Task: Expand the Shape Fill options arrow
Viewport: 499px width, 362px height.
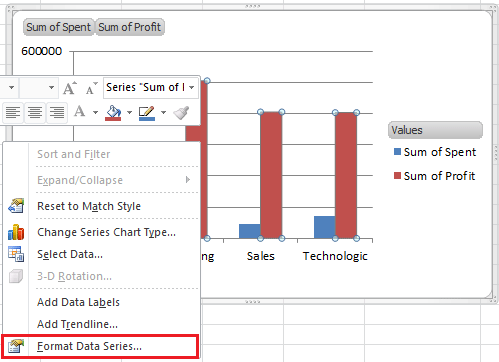Action: pyautogui.click(x=129, y=112)
